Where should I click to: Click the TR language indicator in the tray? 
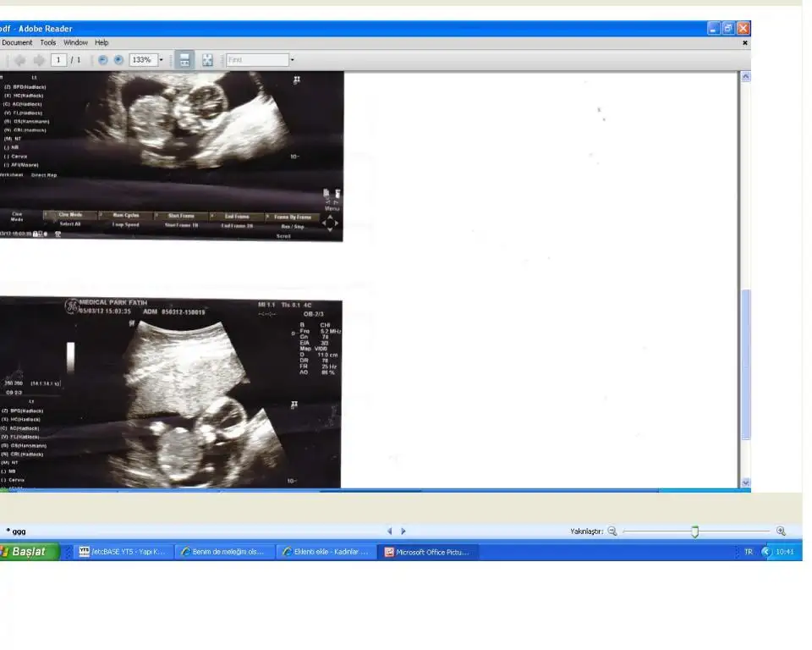pos(749,552)
